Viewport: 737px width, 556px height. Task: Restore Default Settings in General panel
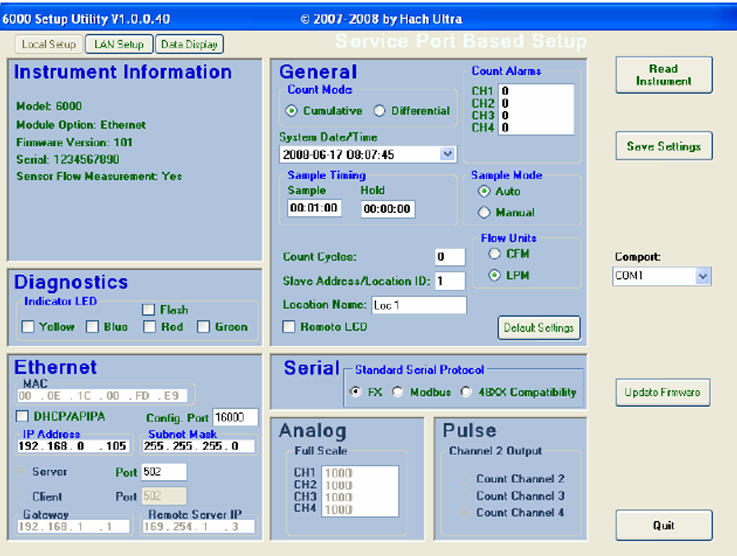click(538, 328)
